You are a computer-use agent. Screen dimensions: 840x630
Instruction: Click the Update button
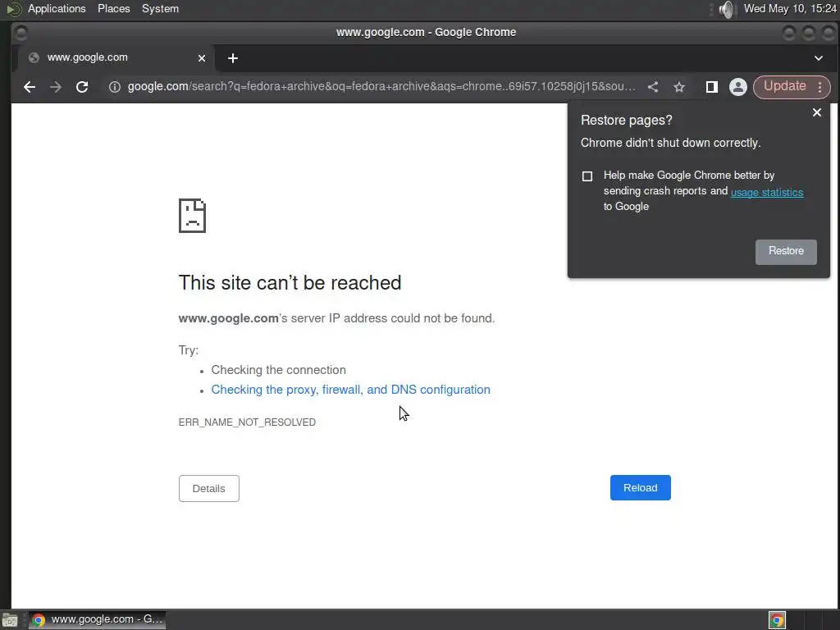point(784,86)
